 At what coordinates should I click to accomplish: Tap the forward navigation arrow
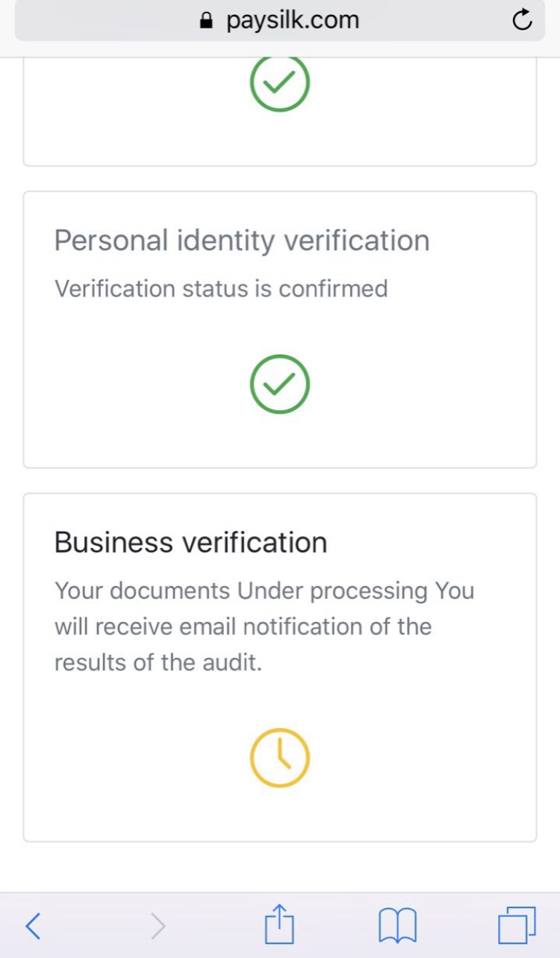point(158,926)
